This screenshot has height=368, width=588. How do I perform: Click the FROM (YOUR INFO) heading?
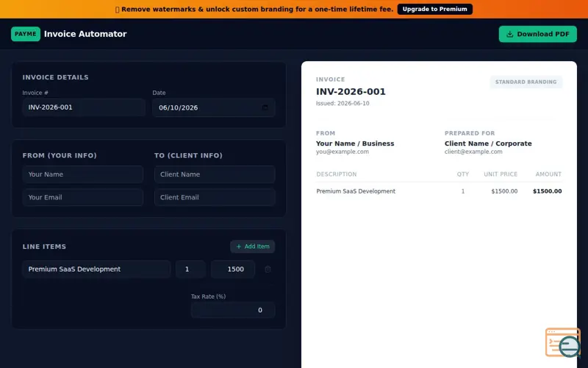pyautogui.click(x=60, y=155)
